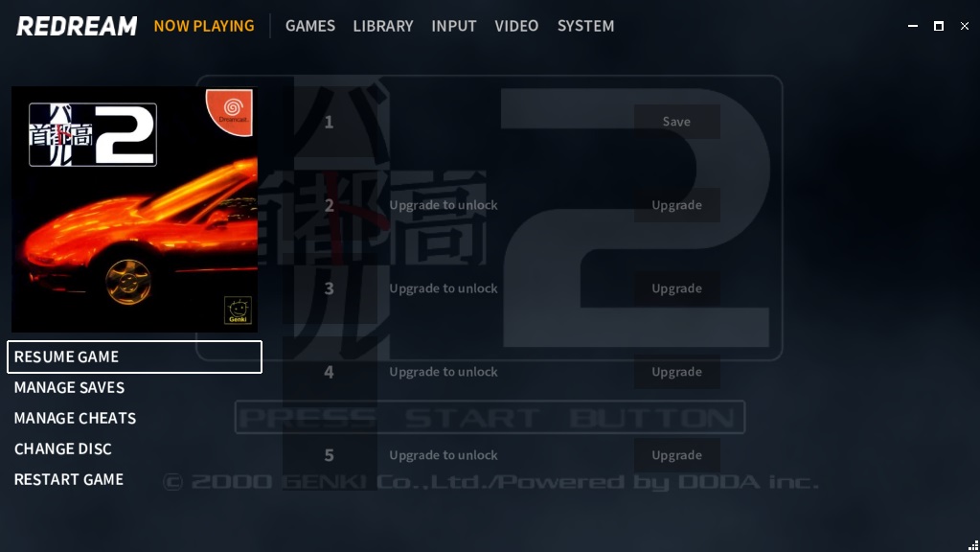Viewport: 980px width, 552px height.
Task: Click the window resize grip
Action: click(x=973, y=545)
